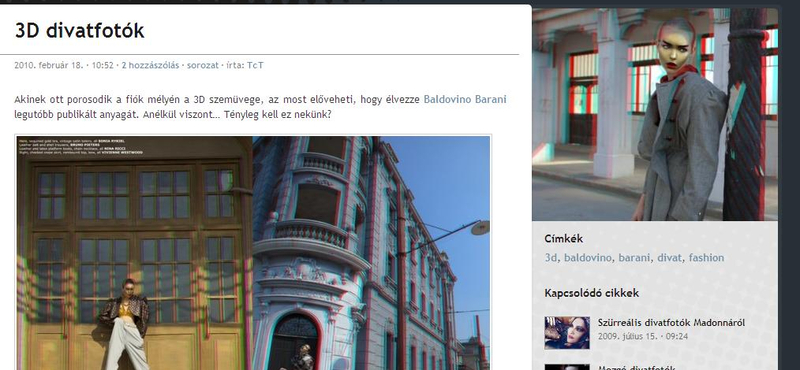Open sidebar anaglyph model photo
This screenshot has height=370, width=800.
pos(655,114)
